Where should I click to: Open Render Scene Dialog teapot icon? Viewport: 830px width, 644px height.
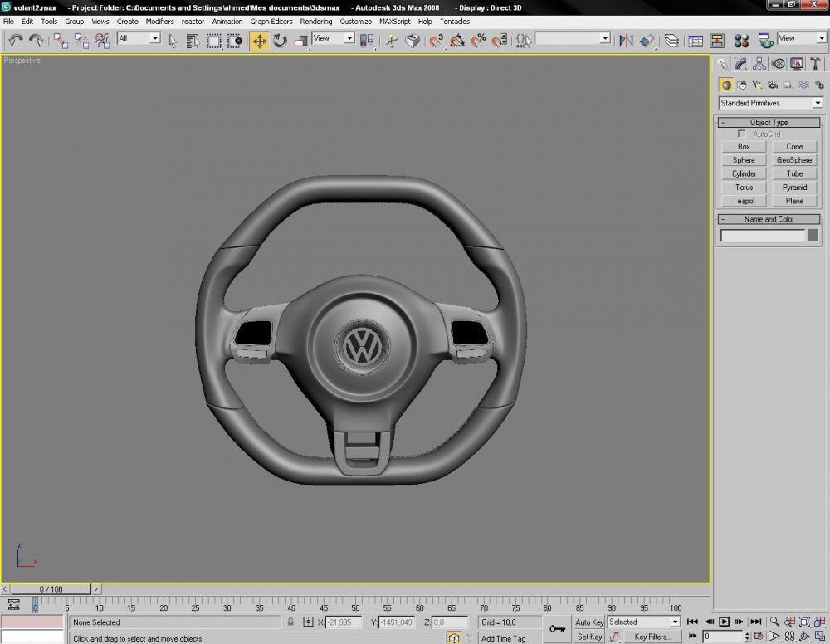pyautogui.click(x=765, y=41)
